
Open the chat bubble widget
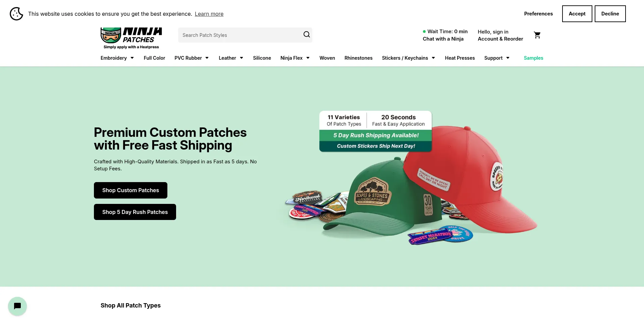[x=17, y=306]
